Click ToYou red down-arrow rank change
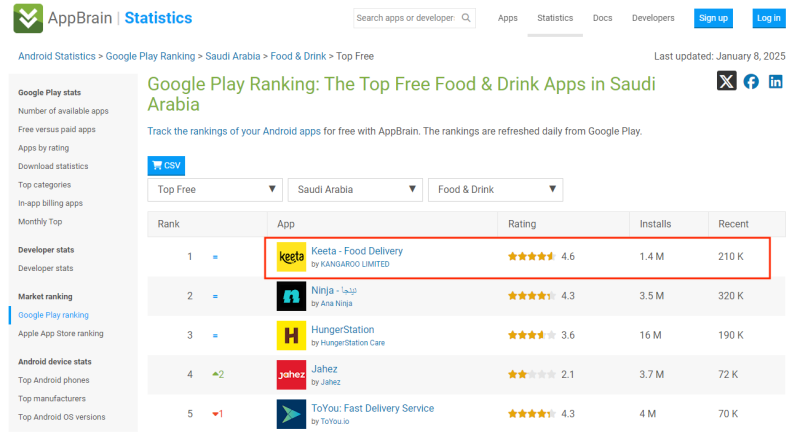The height and width of the screenshot is (432, 800). (x=217, y=414)
